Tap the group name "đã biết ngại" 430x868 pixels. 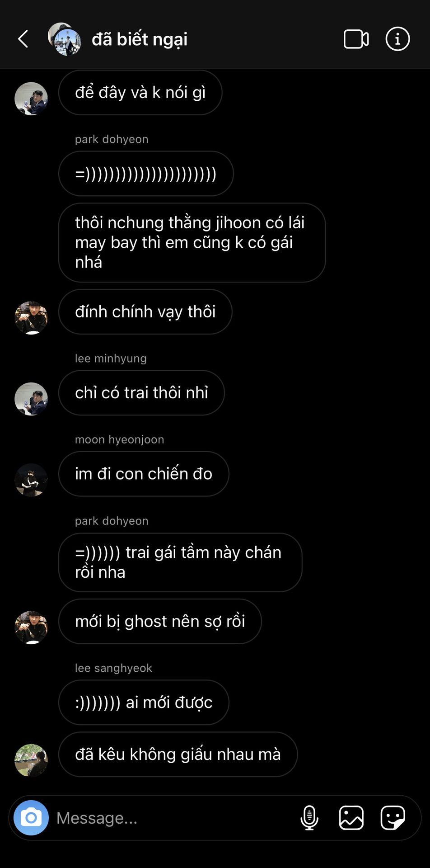[x=140, y=39]
